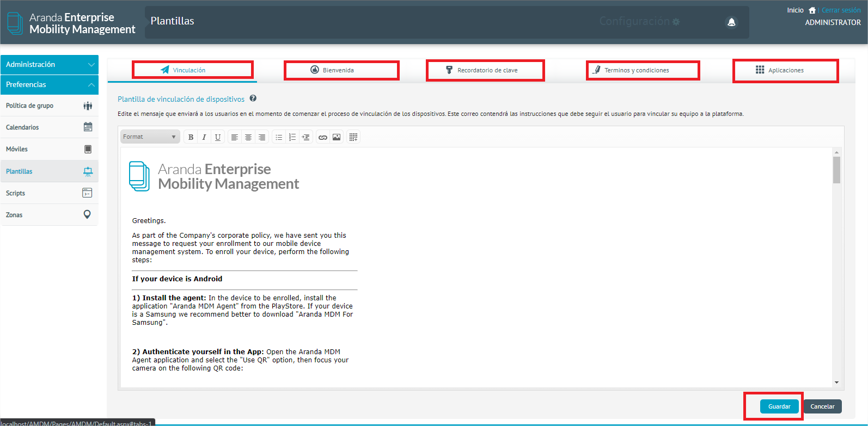Image resolution: width=868 pixels, height=426 pixels.
Task: Click the Política de grupo people icon
Action: tap(88, 106)
